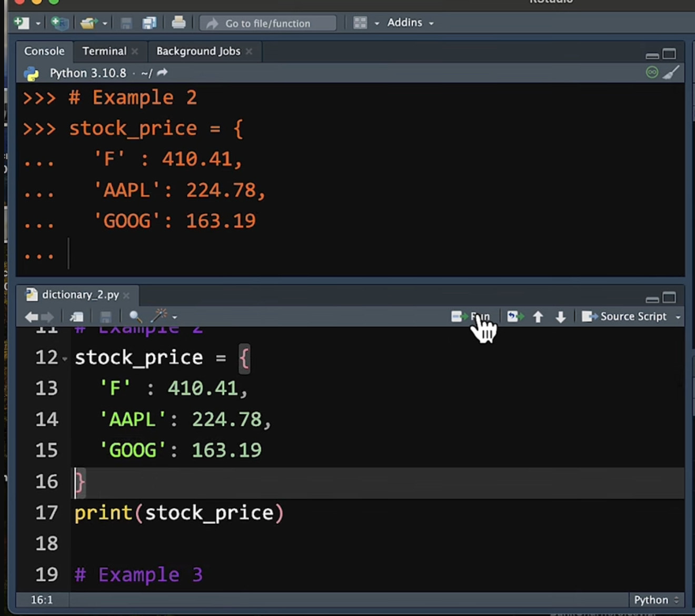Switch to the Background Jobs tab
Screen dimensions: 695x616
(x=198, y=51)
